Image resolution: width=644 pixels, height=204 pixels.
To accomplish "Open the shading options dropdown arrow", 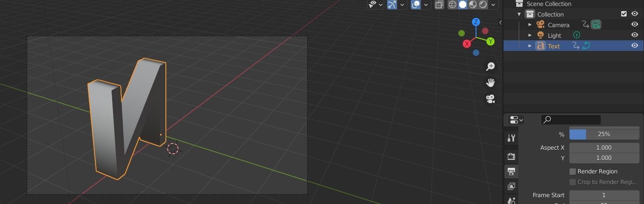I will (493, 5).
